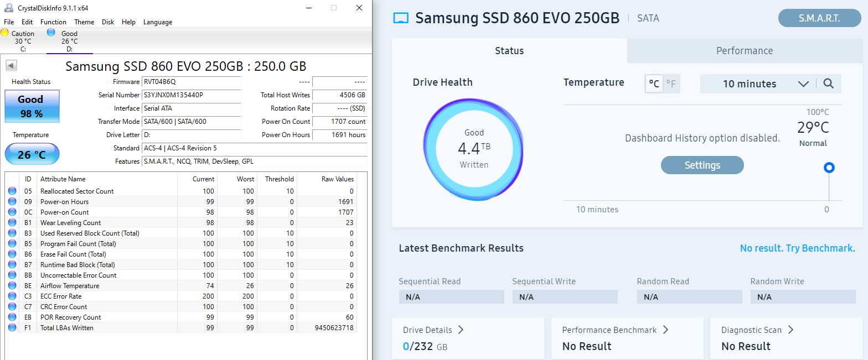Open the Function menu
Viewport: 868px width, 360px height.
[53, 22]
